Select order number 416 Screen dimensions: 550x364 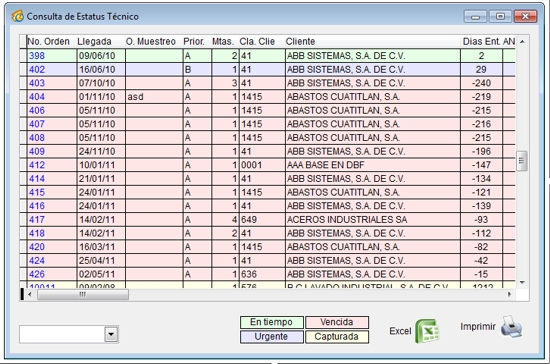point(37,206)
